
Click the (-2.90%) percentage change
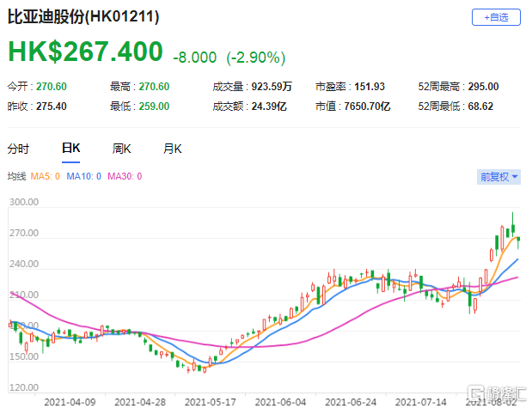point(256,58)
